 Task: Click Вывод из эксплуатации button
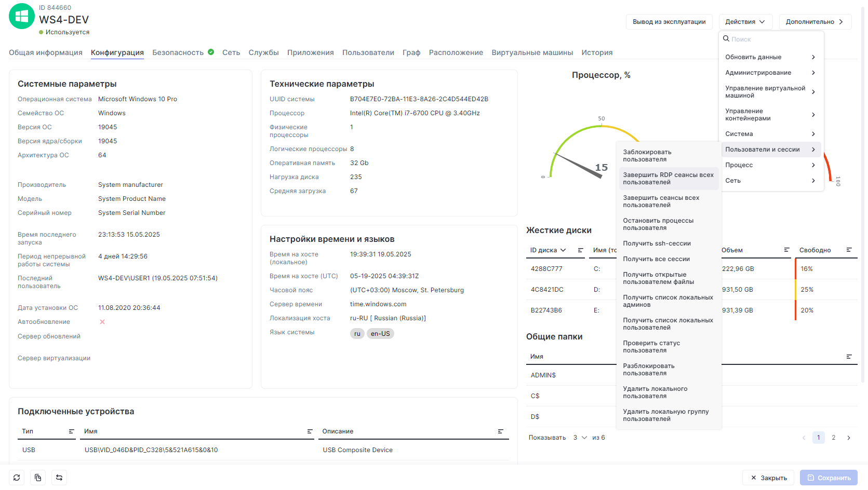point(669,22)
